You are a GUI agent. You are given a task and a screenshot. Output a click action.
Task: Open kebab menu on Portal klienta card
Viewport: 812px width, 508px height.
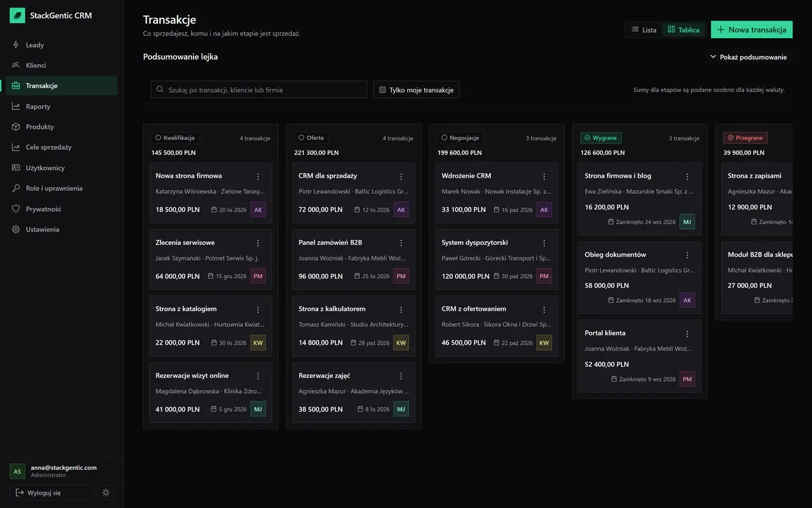click(687, 334)
